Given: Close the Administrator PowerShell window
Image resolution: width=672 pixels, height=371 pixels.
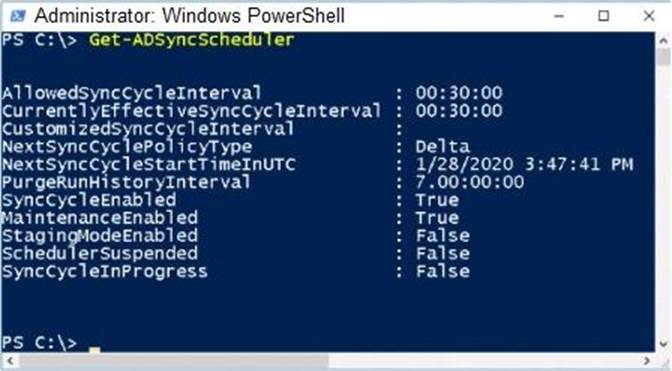Looking at the screenshot, I should [649, 16].
